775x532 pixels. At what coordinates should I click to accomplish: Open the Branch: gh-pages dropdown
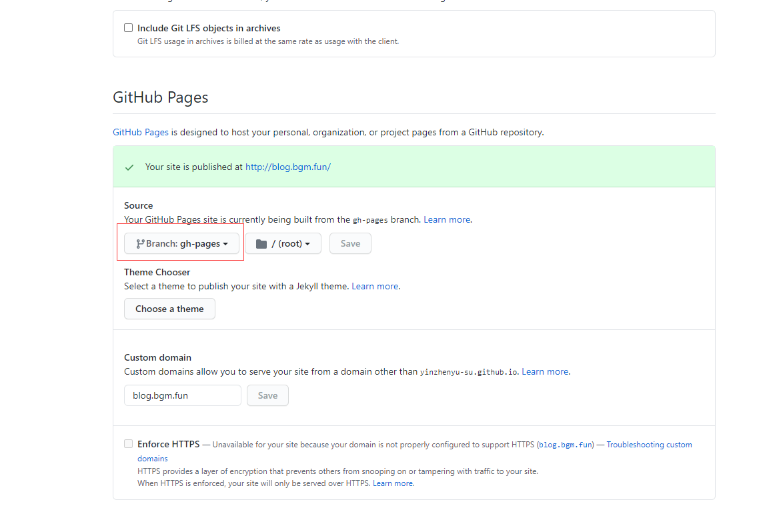pos(181,243)
